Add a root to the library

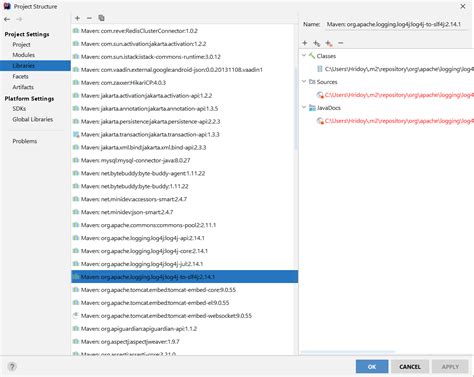click(x=305, y=43)
